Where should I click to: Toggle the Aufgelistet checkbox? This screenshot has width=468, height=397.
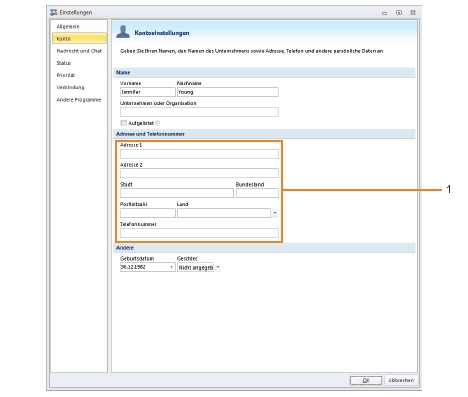click(123, 123)
